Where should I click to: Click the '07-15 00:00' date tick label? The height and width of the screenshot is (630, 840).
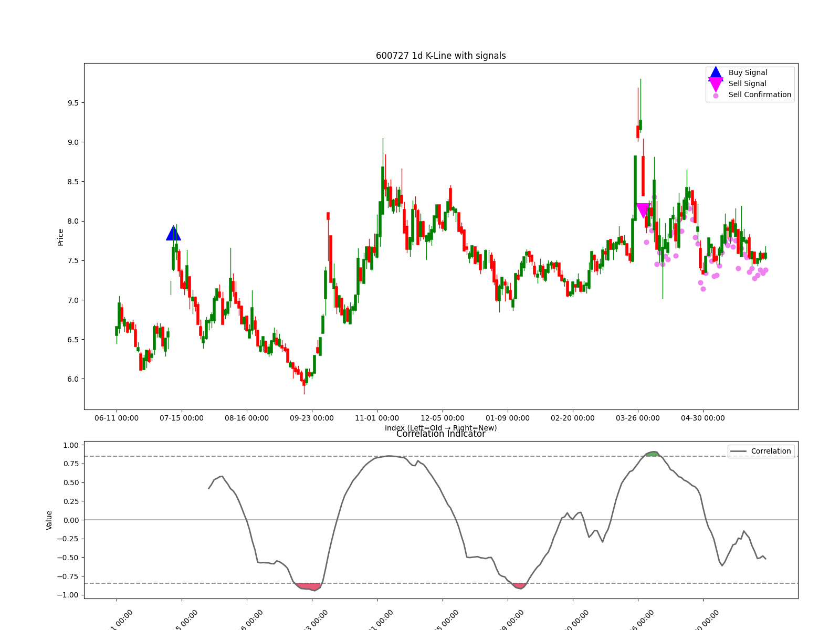182,418
